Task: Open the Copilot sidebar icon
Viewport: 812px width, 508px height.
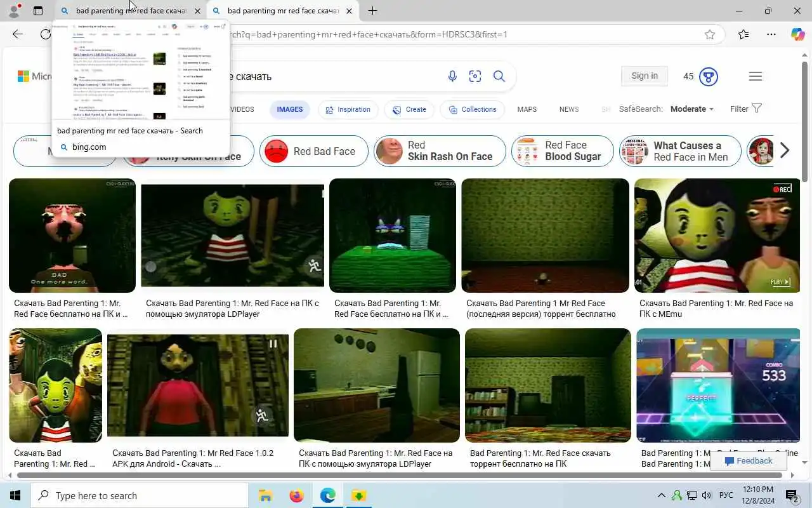Action: click(797, 34)
